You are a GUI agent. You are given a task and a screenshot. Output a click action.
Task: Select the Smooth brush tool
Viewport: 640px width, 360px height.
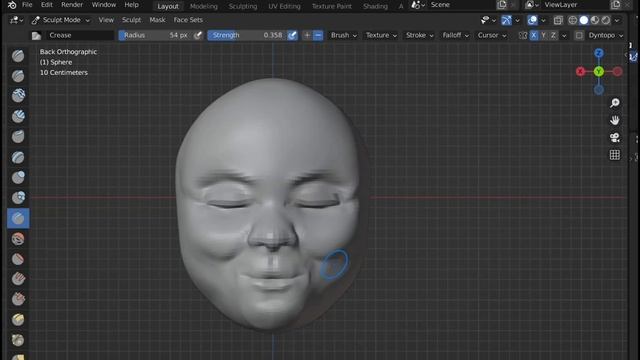coord(18,238)
